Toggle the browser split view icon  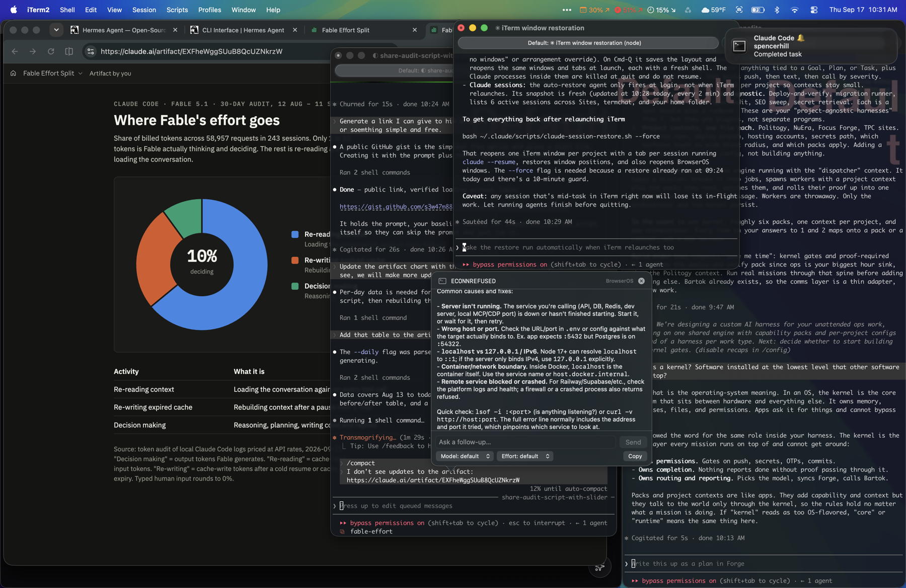point(69,51)
